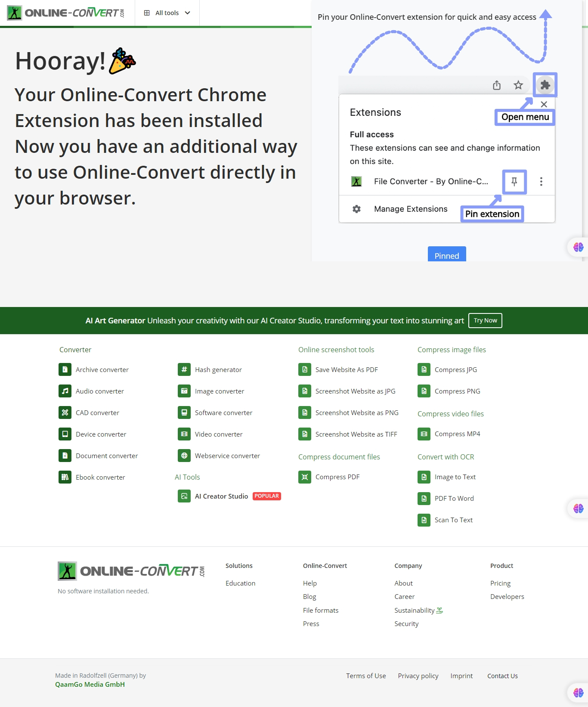The image size is (588, 707).
Task: Click the Image converter icon
Action: click(x=184, y=391)
